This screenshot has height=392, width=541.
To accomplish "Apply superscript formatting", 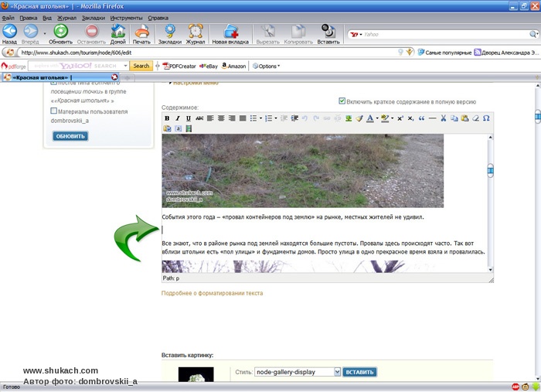I will point(400,118).
